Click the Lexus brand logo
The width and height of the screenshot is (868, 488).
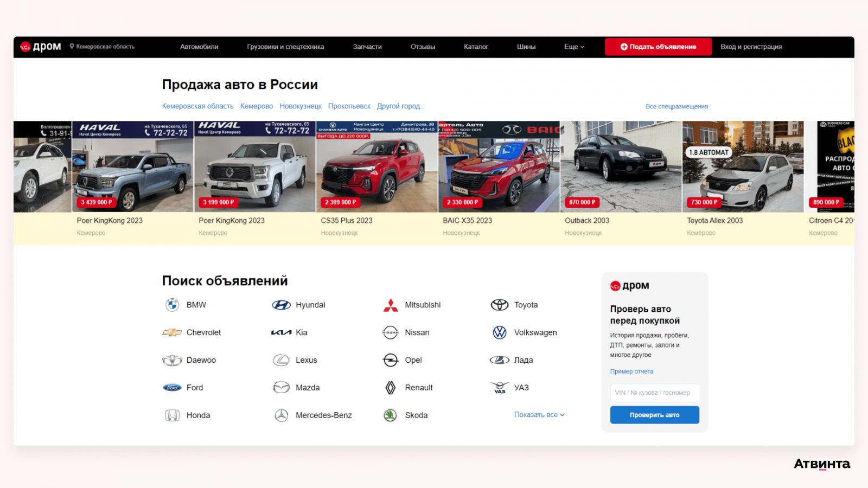[281, 360]
